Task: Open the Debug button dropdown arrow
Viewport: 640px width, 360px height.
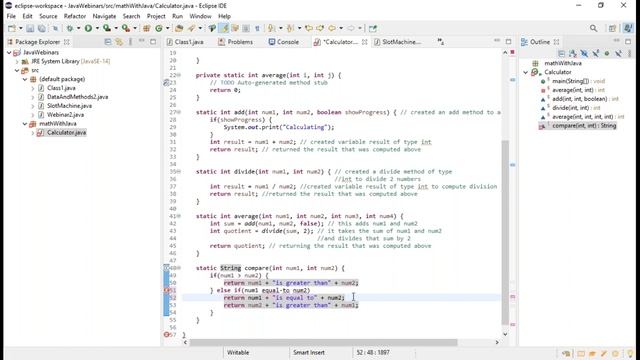Action: pyautogui.click(x=78, y=29)
